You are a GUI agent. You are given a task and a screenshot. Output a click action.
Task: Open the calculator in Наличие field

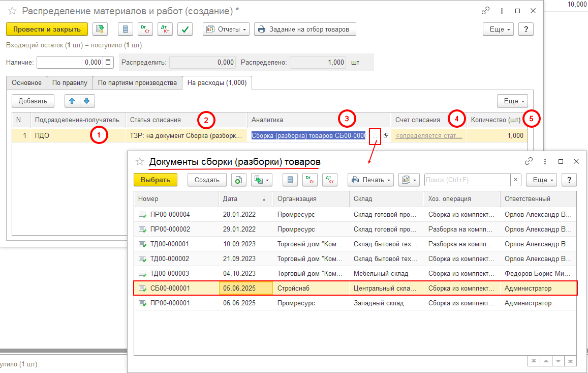click(108, 62)
